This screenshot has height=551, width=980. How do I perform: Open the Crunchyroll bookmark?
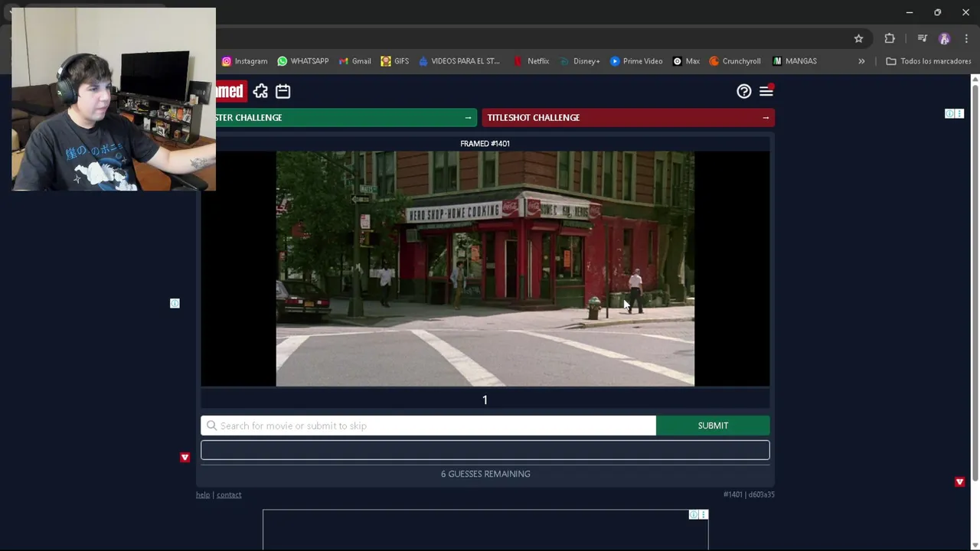pyautogui.click(x=735, y=61)
